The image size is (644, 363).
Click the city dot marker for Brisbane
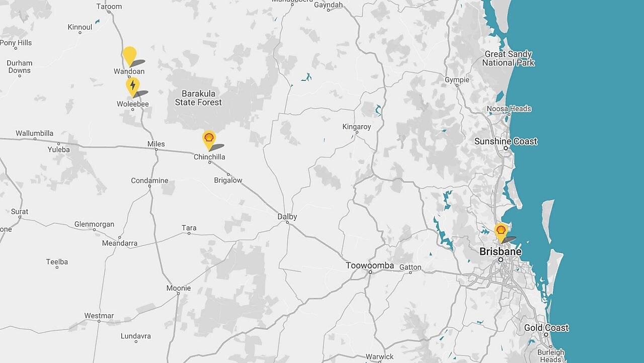coord(501,260)
